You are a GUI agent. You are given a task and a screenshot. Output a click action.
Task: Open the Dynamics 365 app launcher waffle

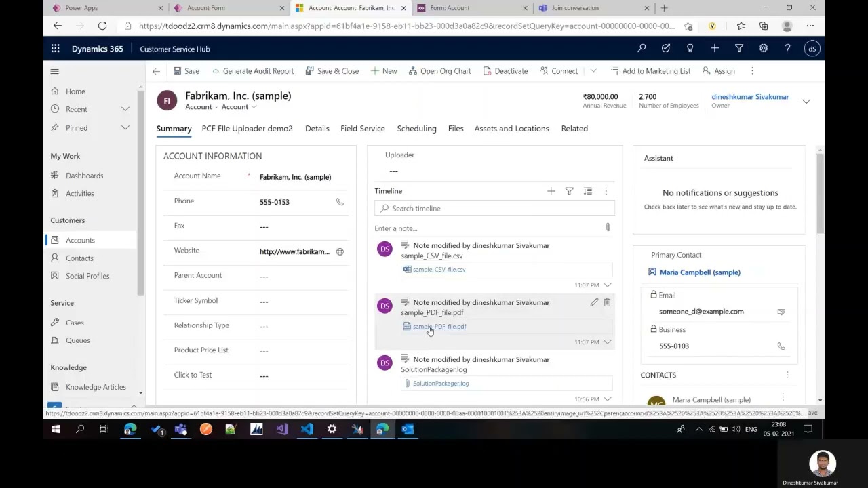point(55,49)
